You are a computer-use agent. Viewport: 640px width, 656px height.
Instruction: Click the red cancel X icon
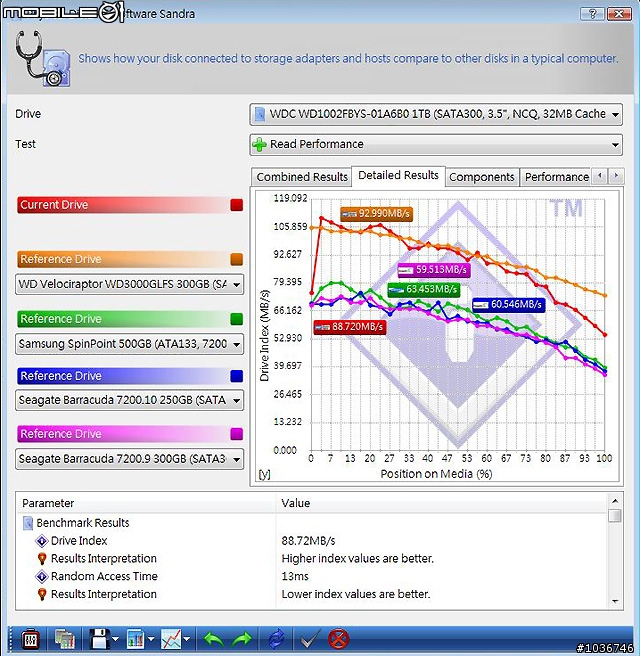338,639
